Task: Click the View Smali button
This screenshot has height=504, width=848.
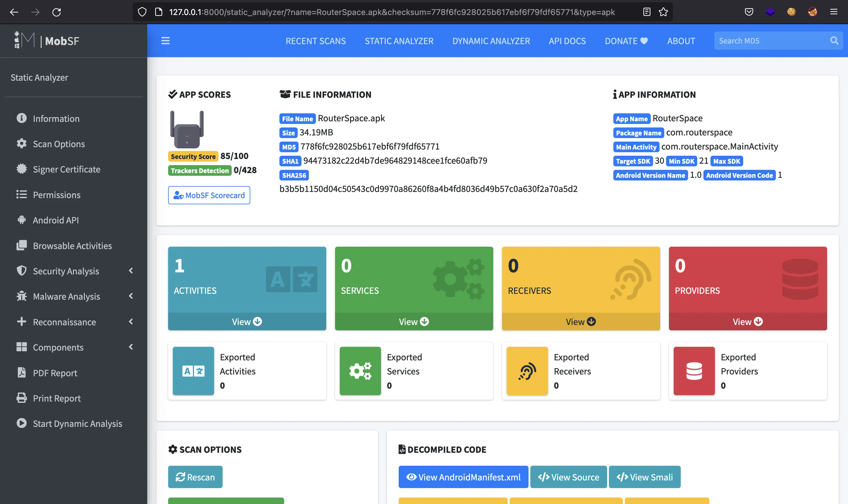Action: click(645, 477)
